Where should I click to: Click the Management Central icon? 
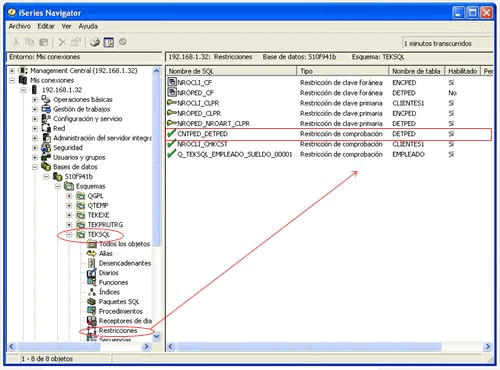23,71
